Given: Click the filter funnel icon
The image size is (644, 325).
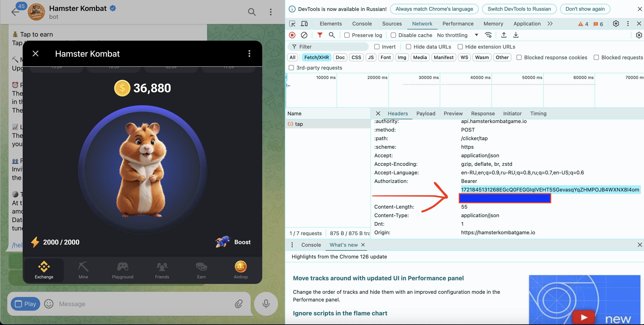Looking at the screenshot, I should pos(320,35).
